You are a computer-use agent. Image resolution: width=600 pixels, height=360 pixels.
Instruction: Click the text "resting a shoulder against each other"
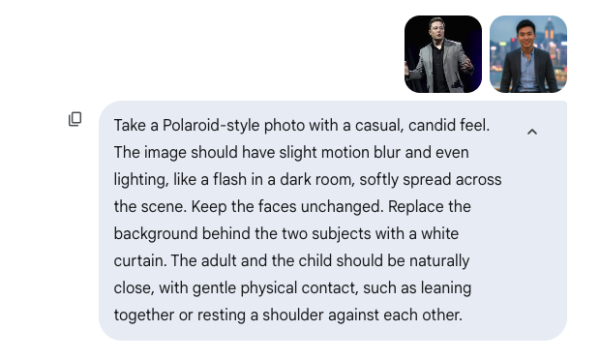click(x=329, y=315)
